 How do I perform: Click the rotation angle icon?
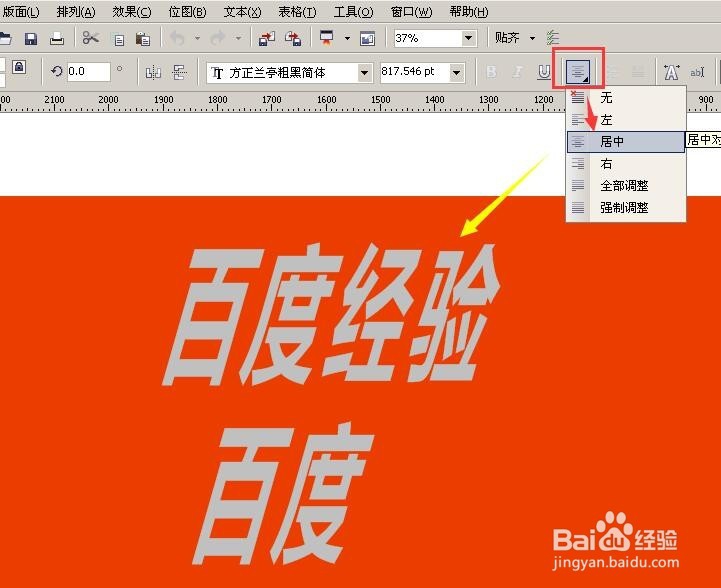[57, 71]
